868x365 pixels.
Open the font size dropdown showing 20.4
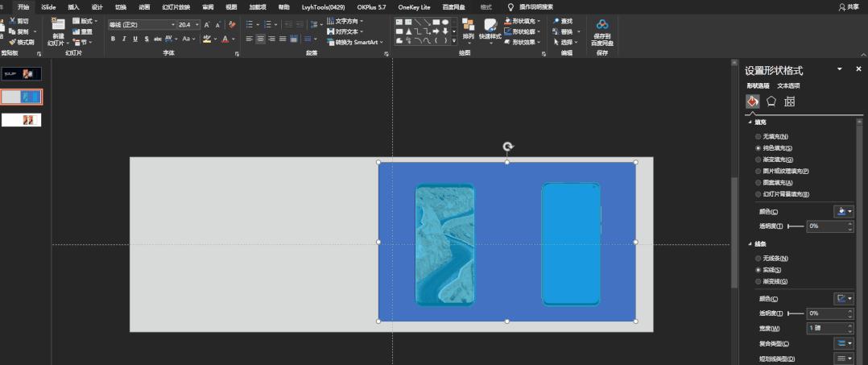click(197, 25)
